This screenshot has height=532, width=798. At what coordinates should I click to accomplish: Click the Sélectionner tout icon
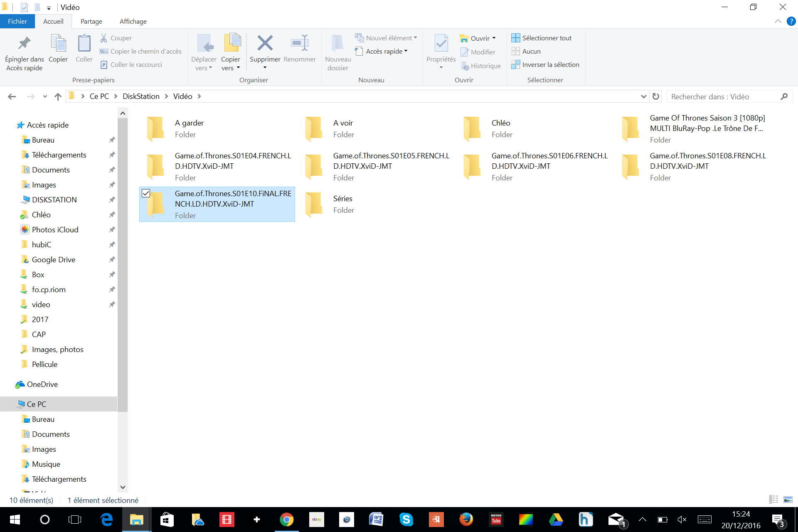516,38
